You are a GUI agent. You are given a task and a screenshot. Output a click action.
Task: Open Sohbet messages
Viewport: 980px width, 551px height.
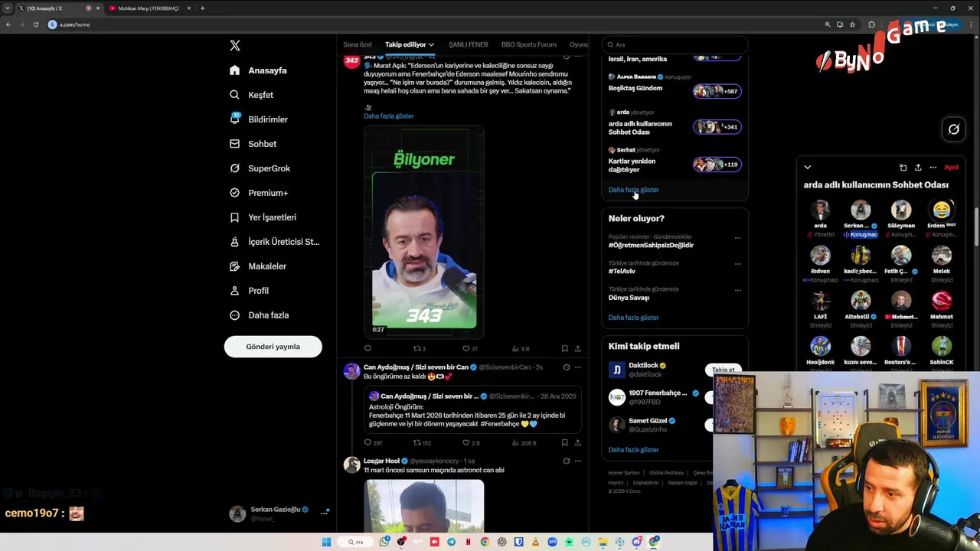(253, 144)
